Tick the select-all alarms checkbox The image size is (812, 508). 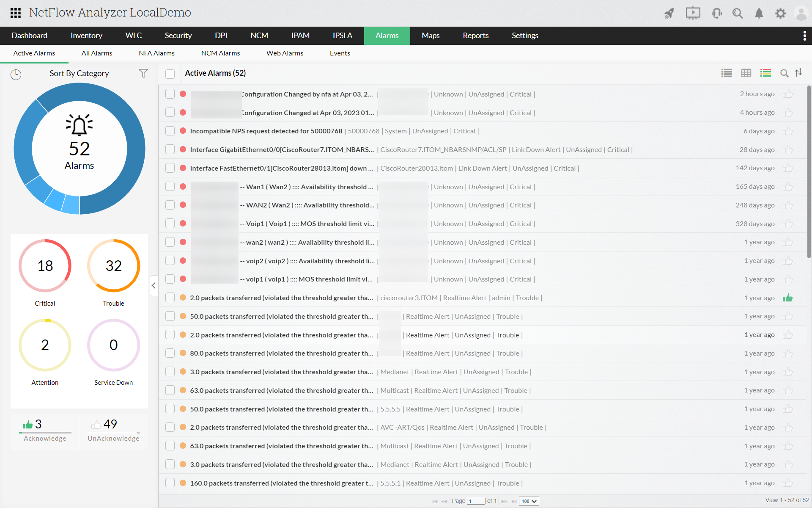170,74
